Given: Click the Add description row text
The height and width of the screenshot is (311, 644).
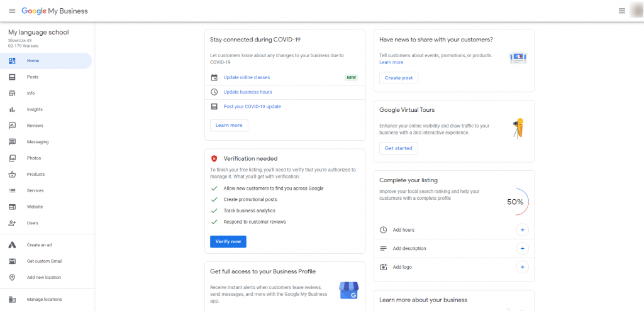Looking at the screenshot, I should [409, 248].
